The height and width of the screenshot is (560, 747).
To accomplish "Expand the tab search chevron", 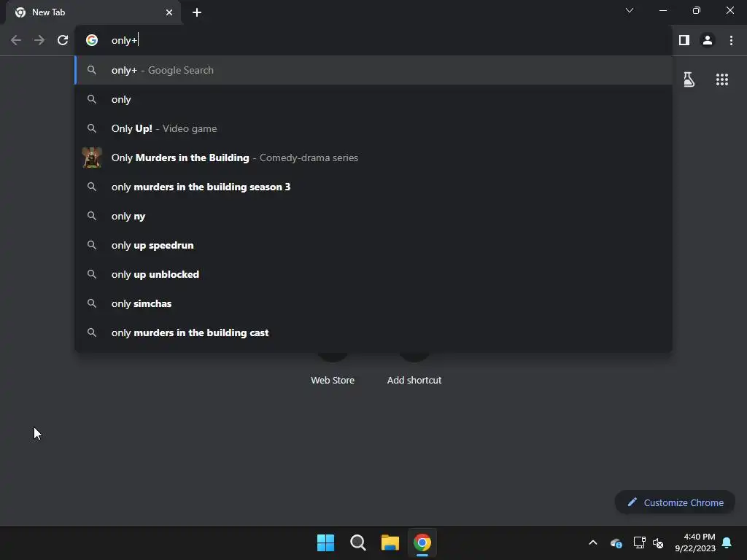I will (x=630, y=10).
